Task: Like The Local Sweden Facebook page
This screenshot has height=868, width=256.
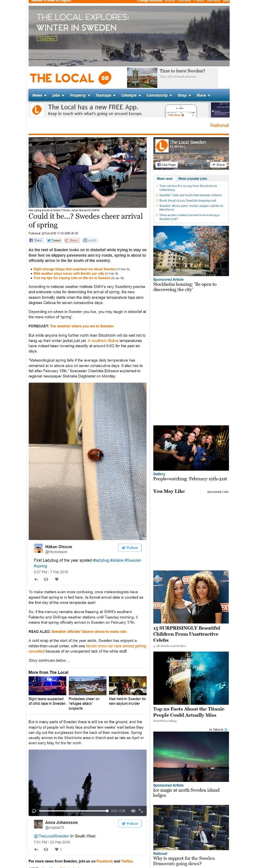Action: 167,165
